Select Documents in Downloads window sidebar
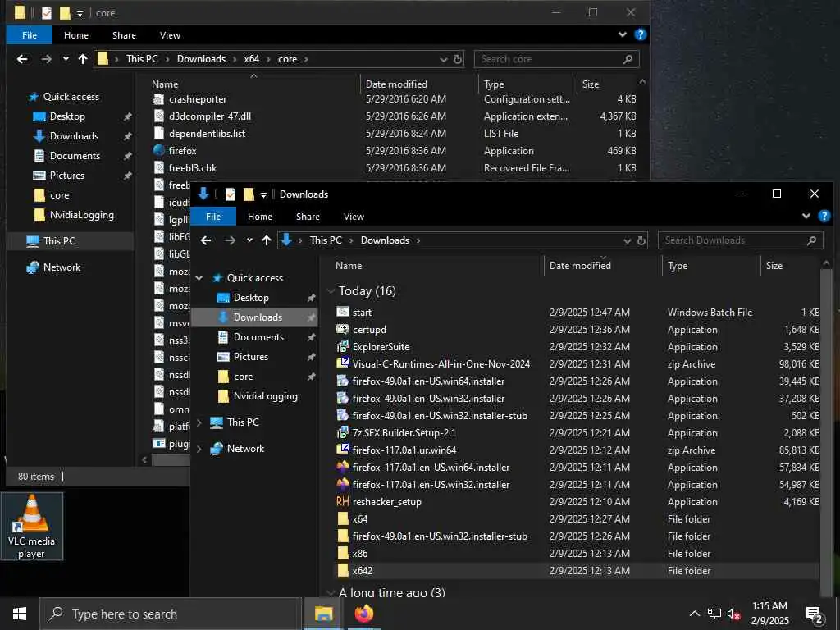Image resolution: width=840 pixels, height=630 pixels. [x=258, y=337]
